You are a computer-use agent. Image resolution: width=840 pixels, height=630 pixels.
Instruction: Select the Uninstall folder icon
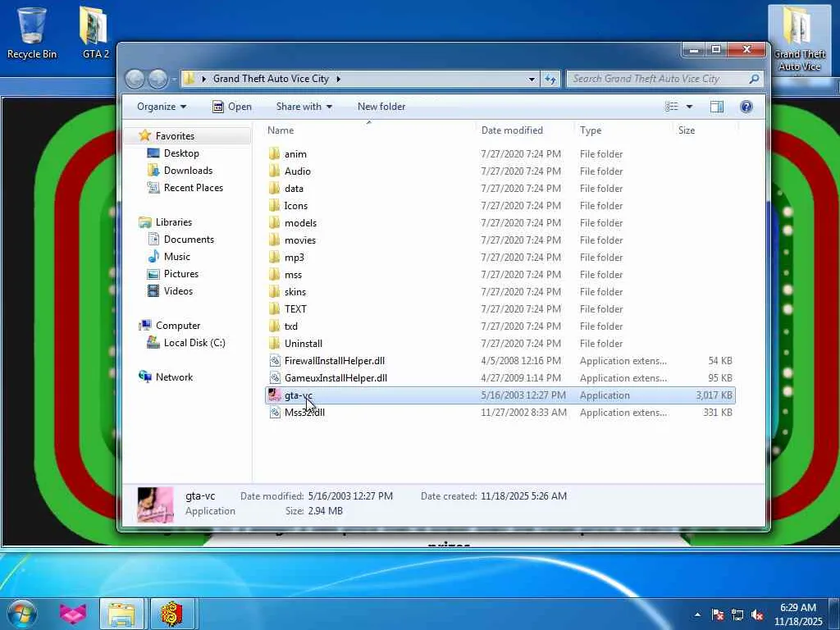pos(274,343)
